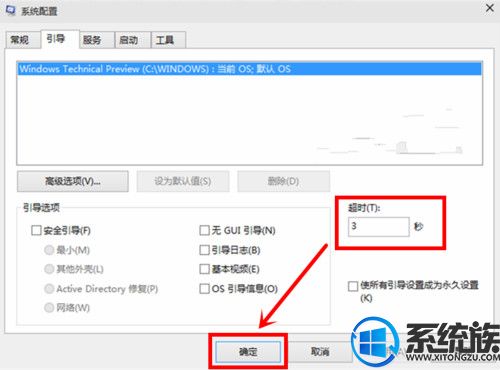Viewport: 500px width, 370px height.
Task: Click the 删除(D) button
Action: click(x=283, y=181)
